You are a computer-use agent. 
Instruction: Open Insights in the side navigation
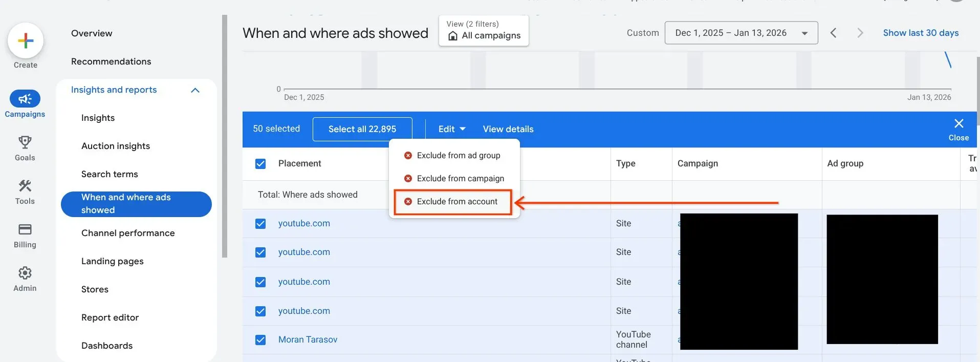pos(98,118)
